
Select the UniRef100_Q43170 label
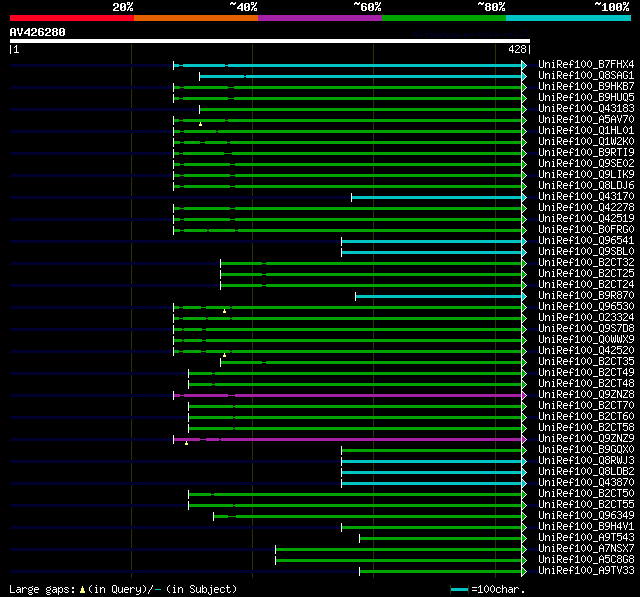(x=586, y=197)
